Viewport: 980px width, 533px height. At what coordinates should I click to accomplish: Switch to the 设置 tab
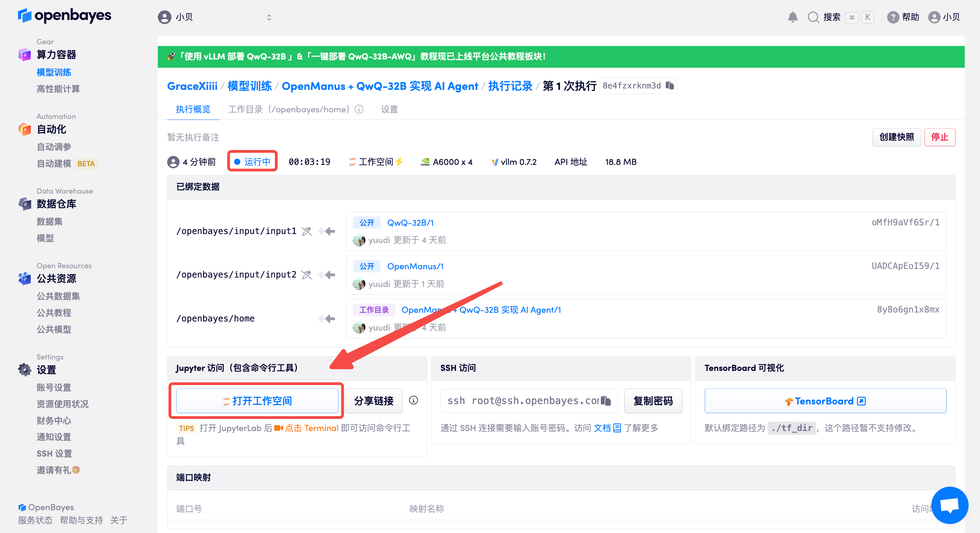(389, 109)
